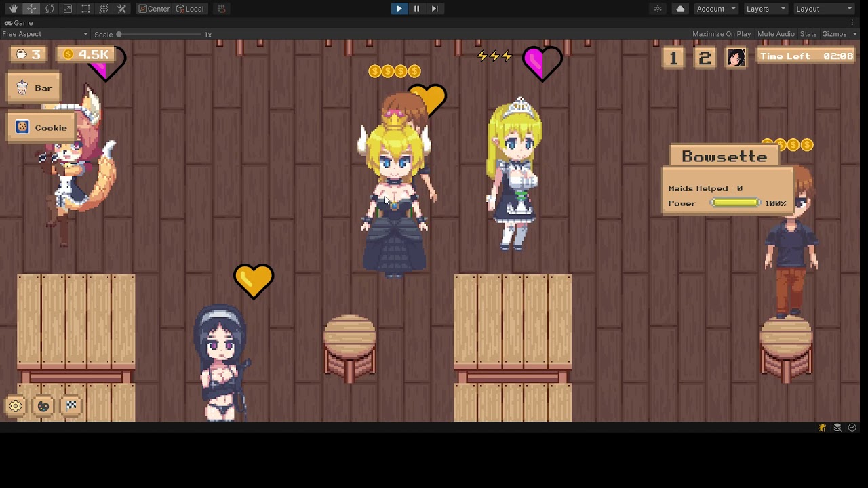Click the Scale slider handle
868x488 pixels.
pyautogui.click(x=119, y=34)
